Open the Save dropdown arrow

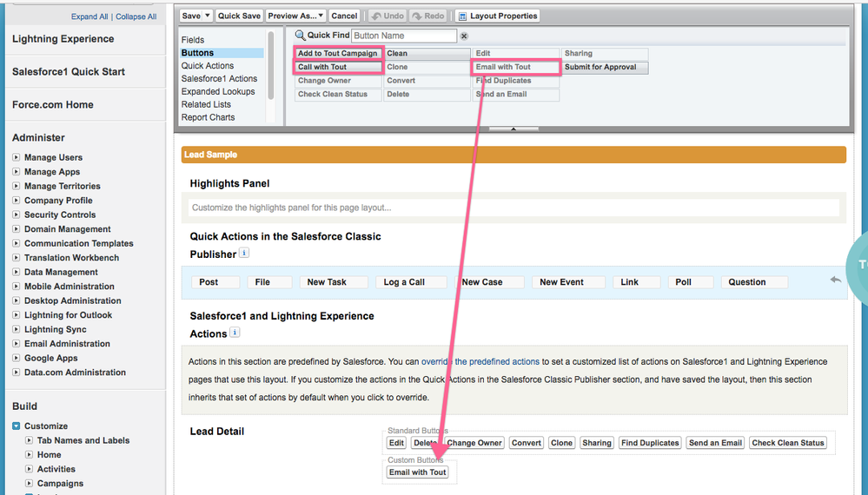click(207, 16)
